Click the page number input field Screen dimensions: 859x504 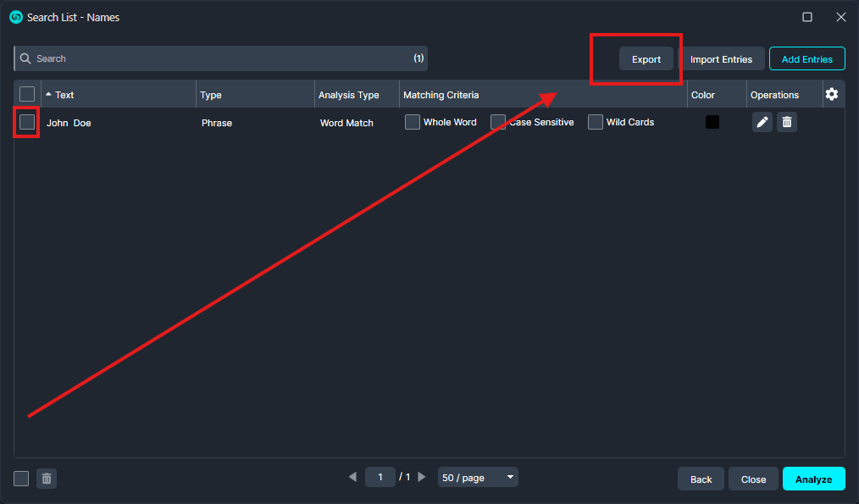click(380, 477)
